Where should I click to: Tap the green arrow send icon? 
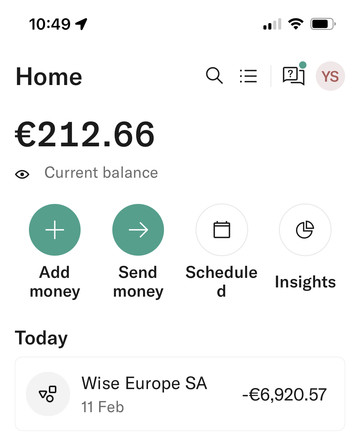tap(138, 230)
